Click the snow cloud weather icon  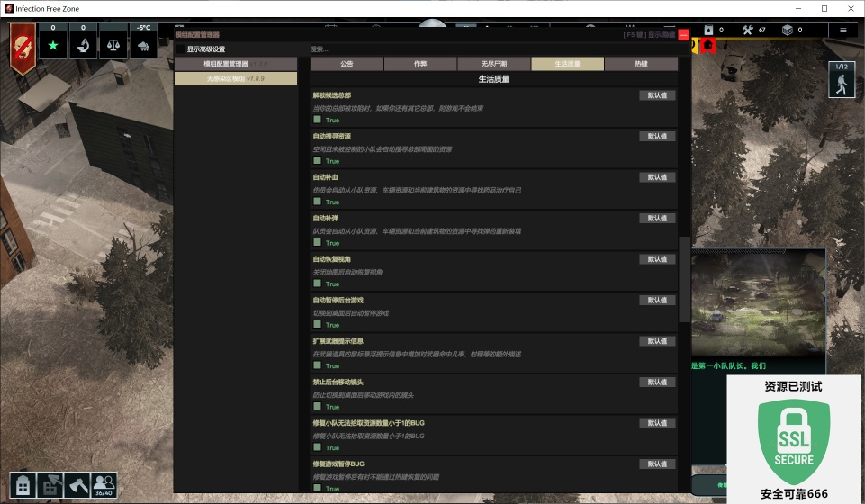(143, 45)
